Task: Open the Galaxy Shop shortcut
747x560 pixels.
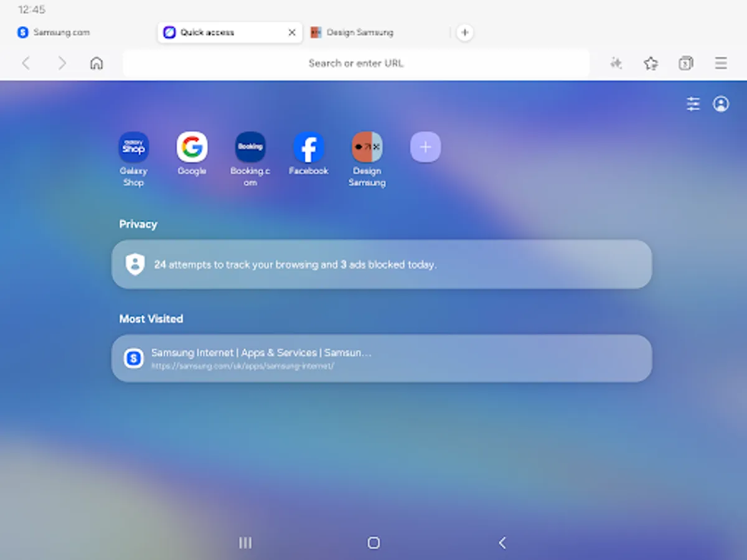Action: 133,146
